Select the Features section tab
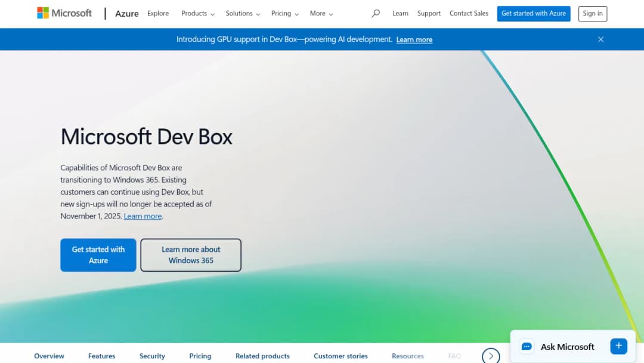The height and width of the screenshot is (363, 644). point(101,356)
